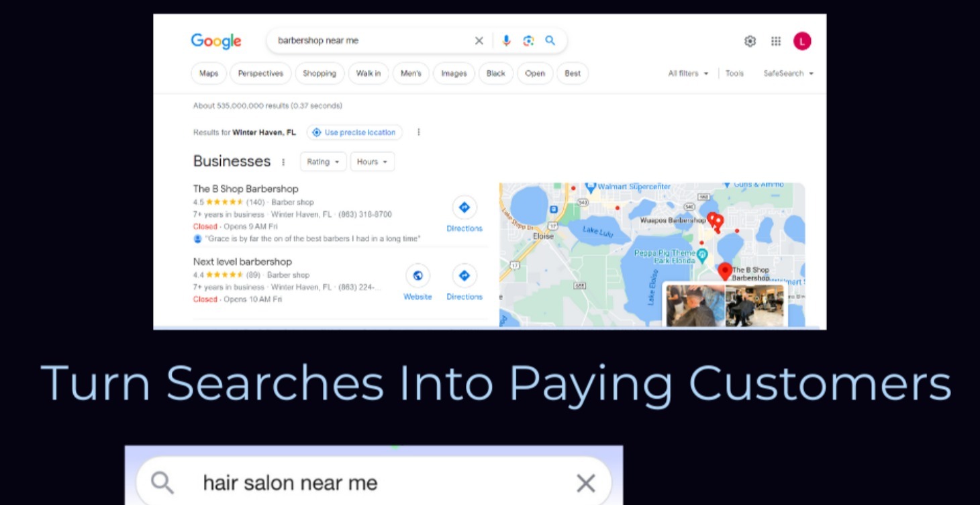Select the Images filter chip

454,73
